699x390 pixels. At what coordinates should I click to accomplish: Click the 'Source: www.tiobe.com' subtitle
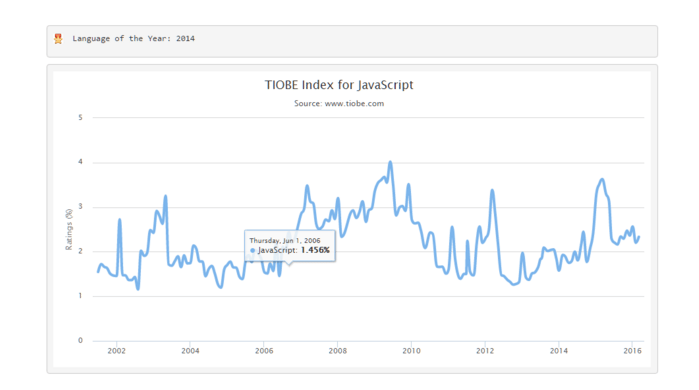tap(339, 103)
